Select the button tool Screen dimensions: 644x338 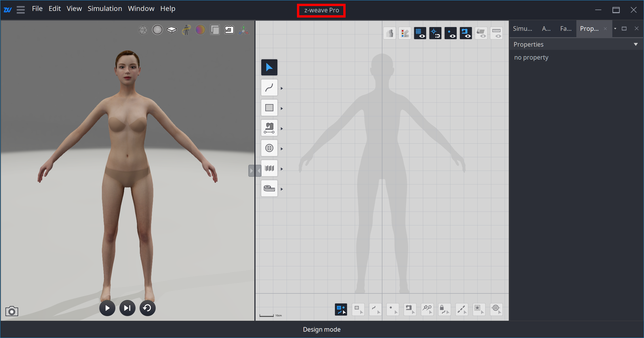pos(269,148)
